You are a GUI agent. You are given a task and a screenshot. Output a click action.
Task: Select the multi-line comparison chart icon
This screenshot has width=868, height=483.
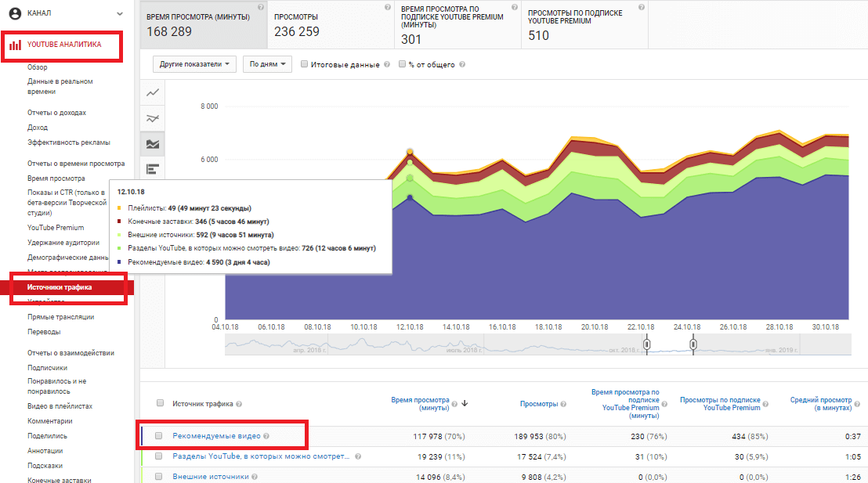click(x=153, y=119)
